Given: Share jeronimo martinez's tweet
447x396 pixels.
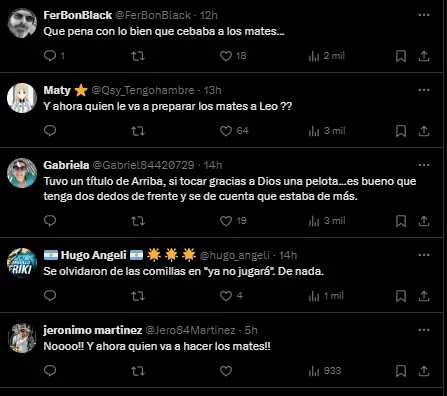Looking at the screenshot, I should click(x=424, y=371).
